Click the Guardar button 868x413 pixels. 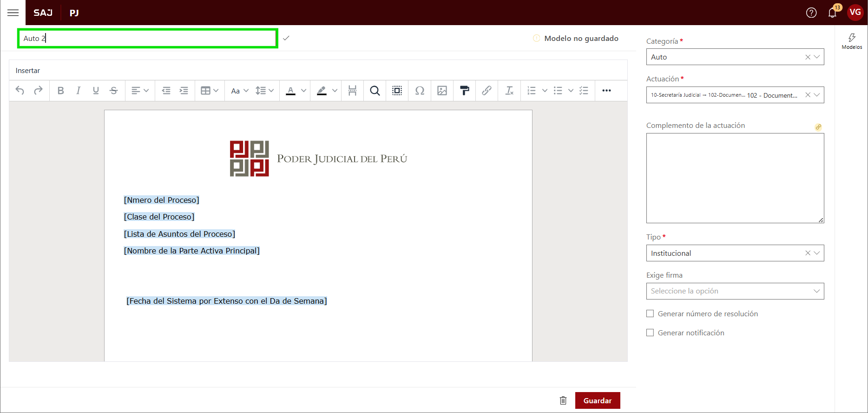pyautogui.click(x=597, y=400)
